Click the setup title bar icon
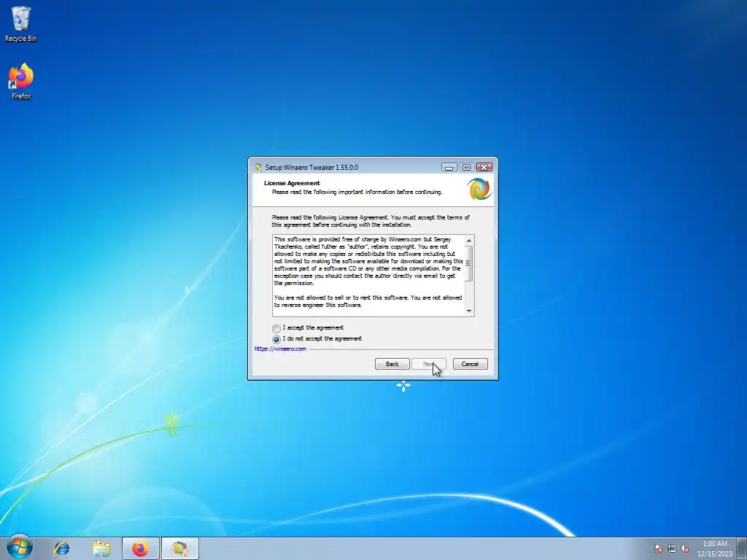Image resolution: width=747 pixels, height=560 pixels. point(258,167)
